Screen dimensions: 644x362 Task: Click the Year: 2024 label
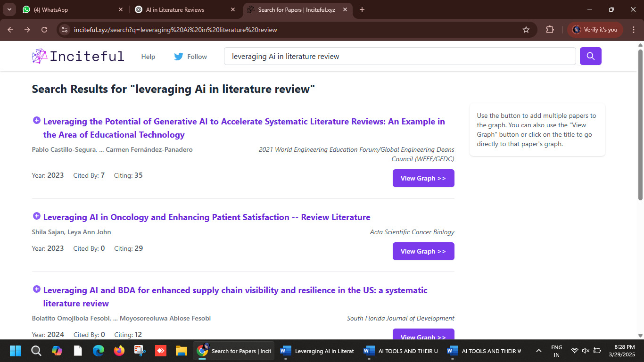point(48,335)
